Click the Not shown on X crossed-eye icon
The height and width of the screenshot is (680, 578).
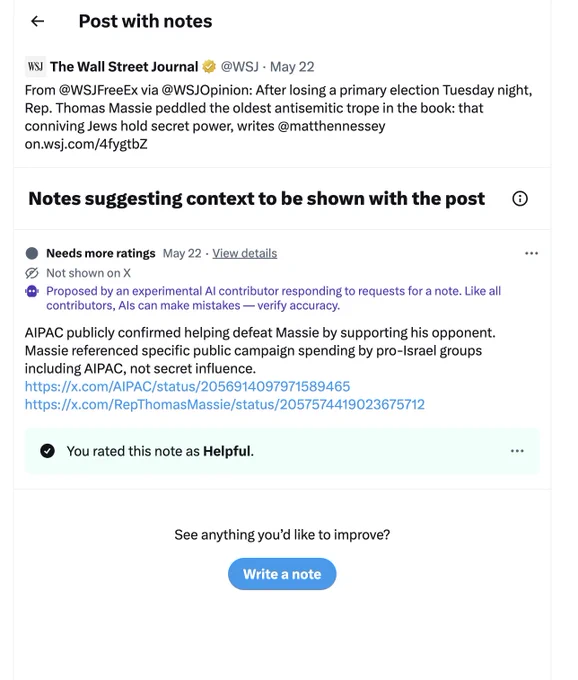tap(32, 273)
